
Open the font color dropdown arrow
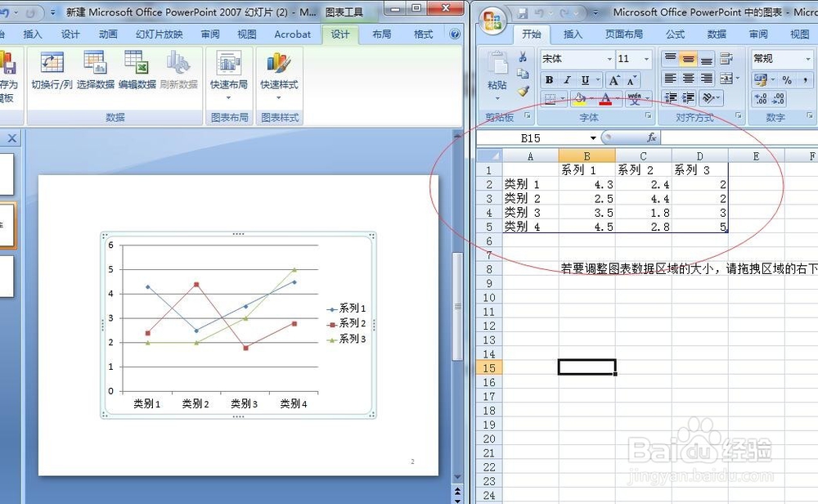[618, 99]
